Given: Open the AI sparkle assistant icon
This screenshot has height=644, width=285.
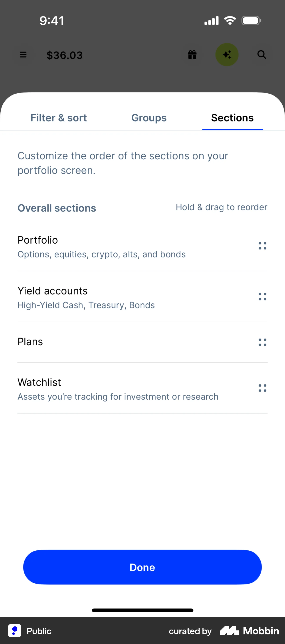Looking at the screenshot, I should (x=227, y=55).
